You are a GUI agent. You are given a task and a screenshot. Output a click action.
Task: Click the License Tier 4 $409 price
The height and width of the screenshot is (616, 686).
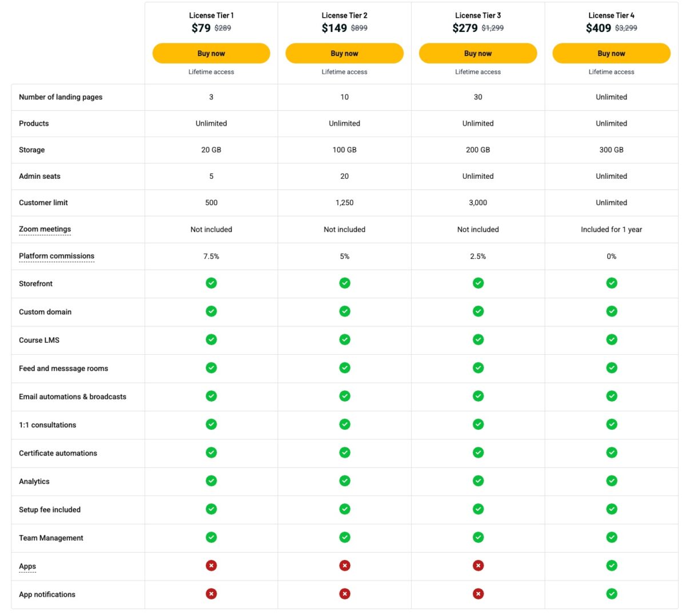[599, 28]
